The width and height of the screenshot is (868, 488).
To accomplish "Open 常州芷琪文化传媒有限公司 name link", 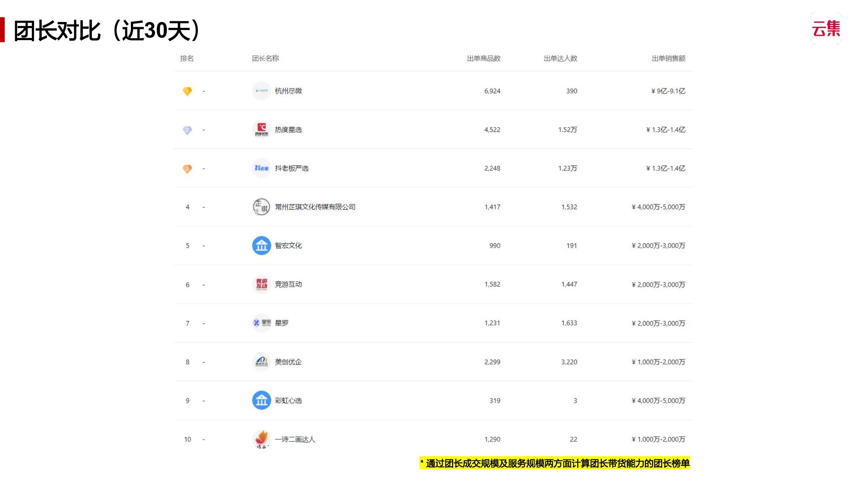I will tap(315, 207).
